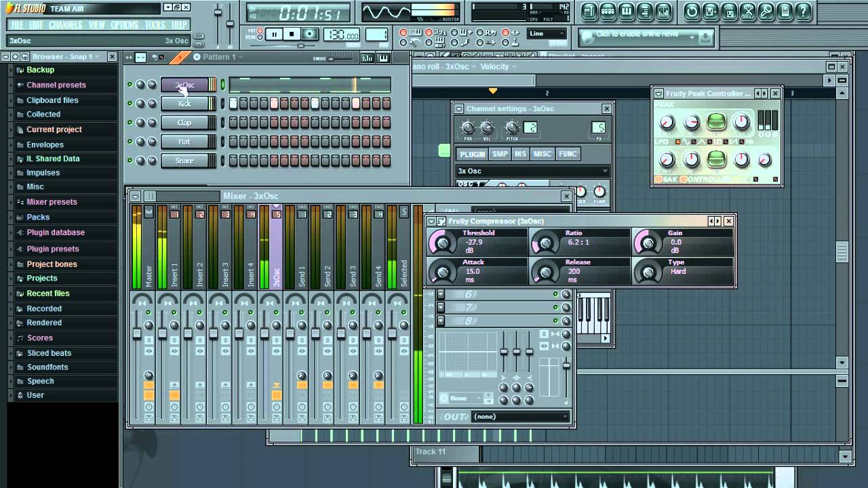Select the Hat channel button
868x488 pixels.
(x=184, y=142)
